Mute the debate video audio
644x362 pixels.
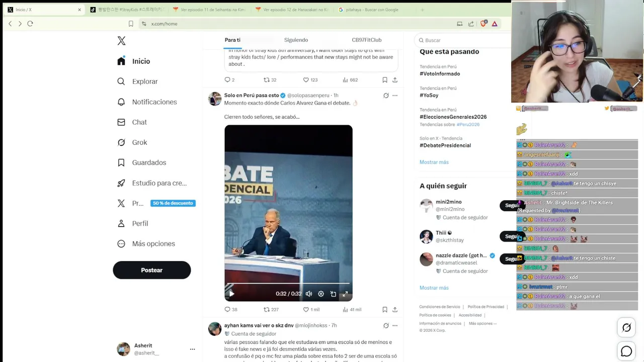click(x=309, y=294)
